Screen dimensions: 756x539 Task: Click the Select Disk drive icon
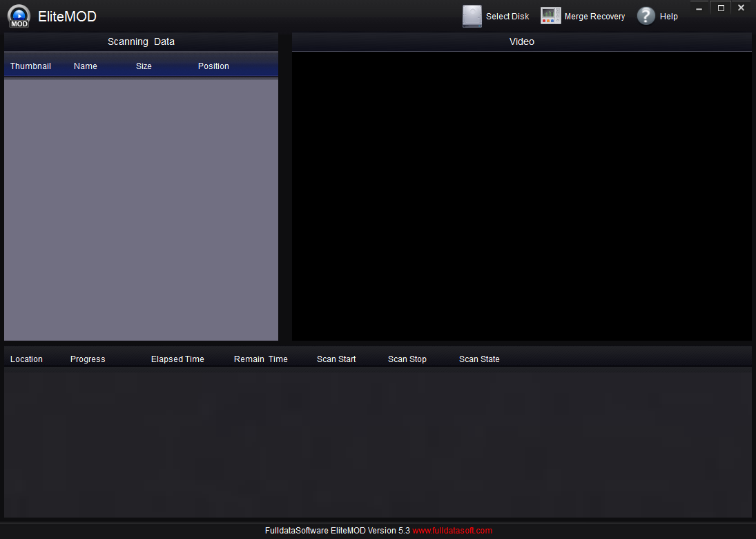coord(472,16)
